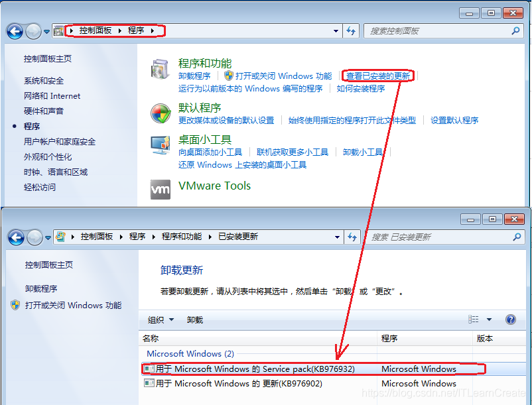Click 控制面板 breadcrumb in top window
Screen dimensions: 532x405
click(x=96, y=30)
